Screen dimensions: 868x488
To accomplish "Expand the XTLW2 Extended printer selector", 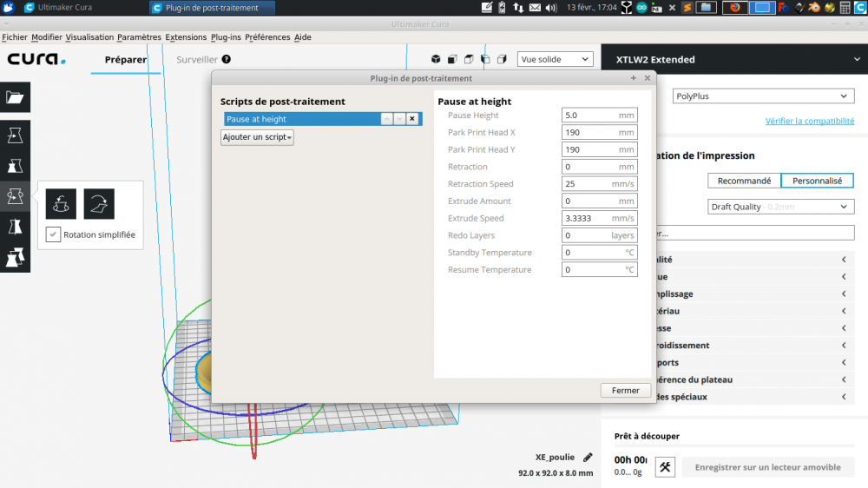I will pyautogui.click(x=857, y=59).
